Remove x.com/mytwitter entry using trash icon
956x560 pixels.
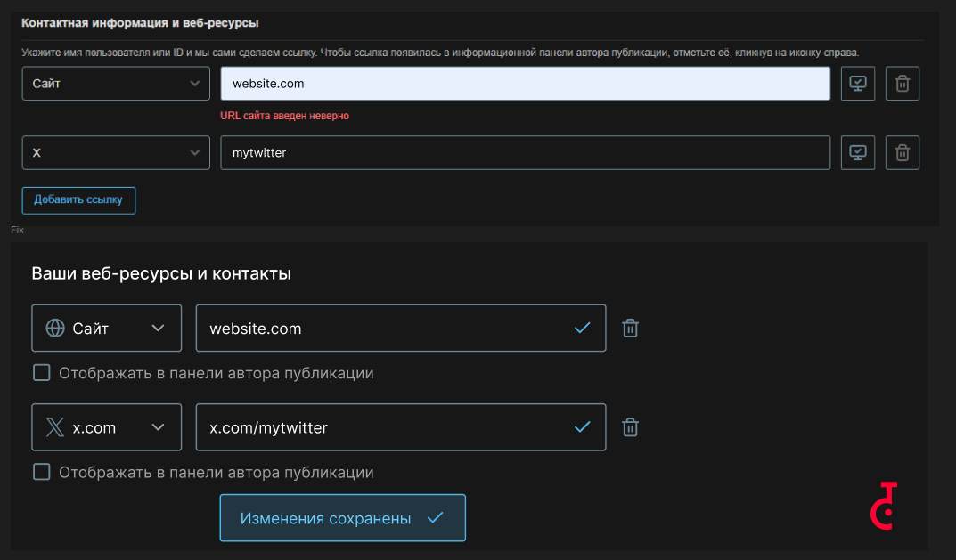pyautogui.click(x=631, y=427)
